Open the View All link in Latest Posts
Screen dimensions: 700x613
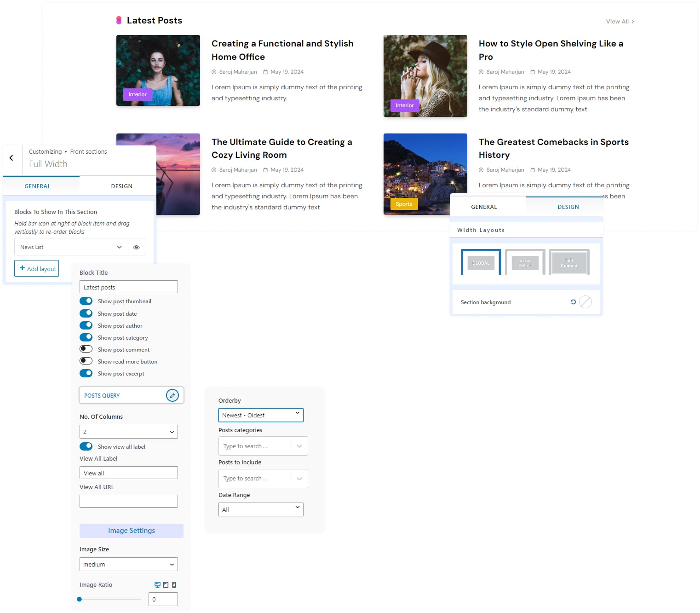point(620,22)
